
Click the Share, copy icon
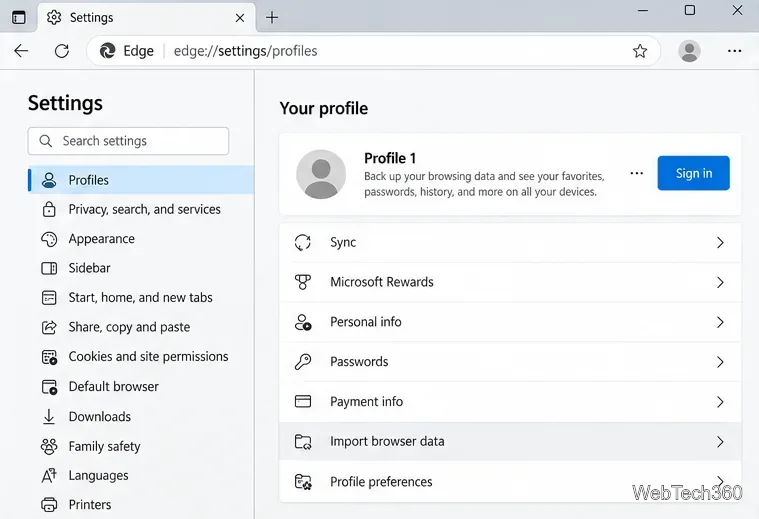(x=49, y=327)
